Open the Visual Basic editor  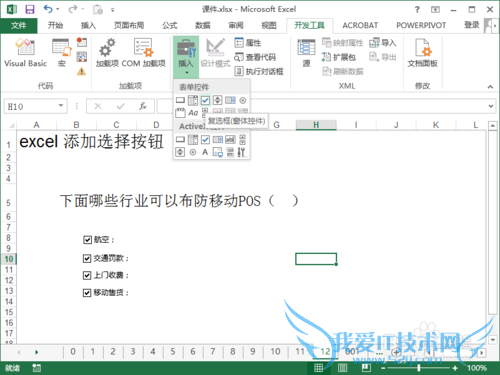25,53
